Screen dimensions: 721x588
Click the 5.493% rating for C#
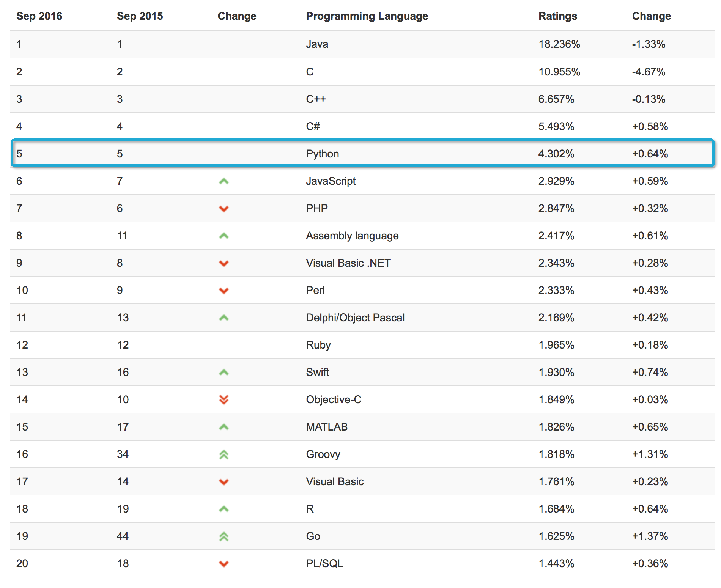[556, 126]
